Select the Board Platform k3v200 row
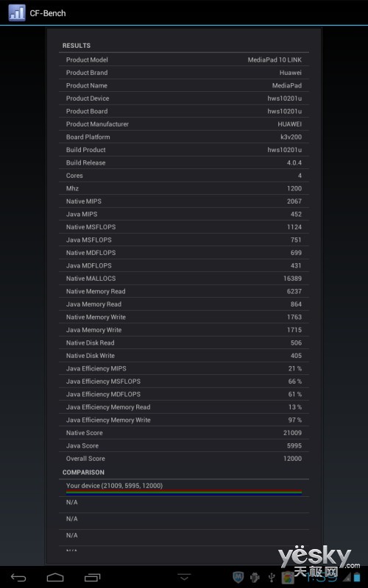 click(184, 137)
